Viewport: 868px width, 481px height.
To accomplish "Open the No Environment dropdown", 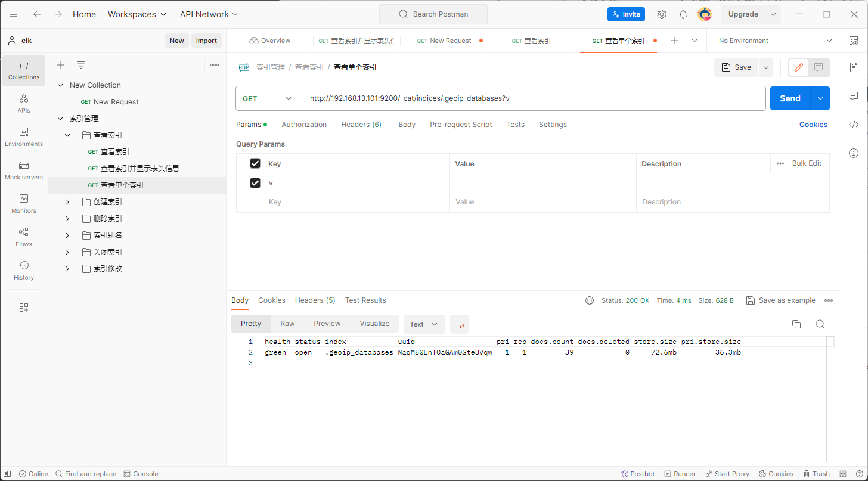I will click(x=774, y=41).
